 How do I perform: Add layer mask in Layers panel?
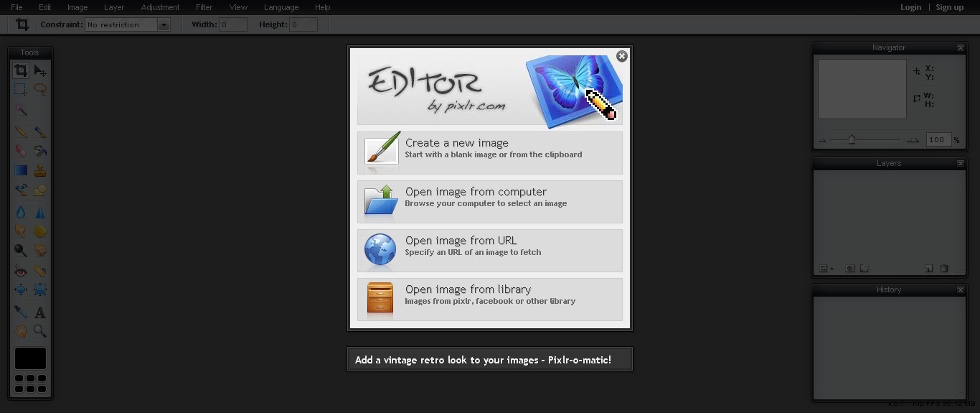coord(849,269)
